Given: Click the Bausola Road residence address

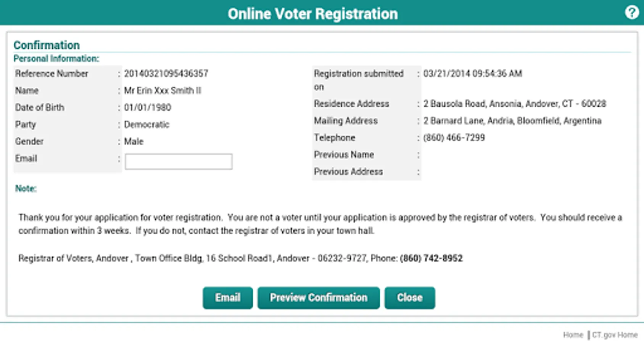Looking at the screenshot, I should pos(514,104).
